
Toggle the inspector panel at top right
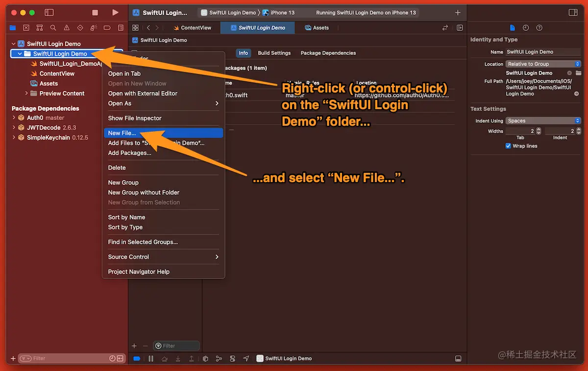click(x=573, y=12)
